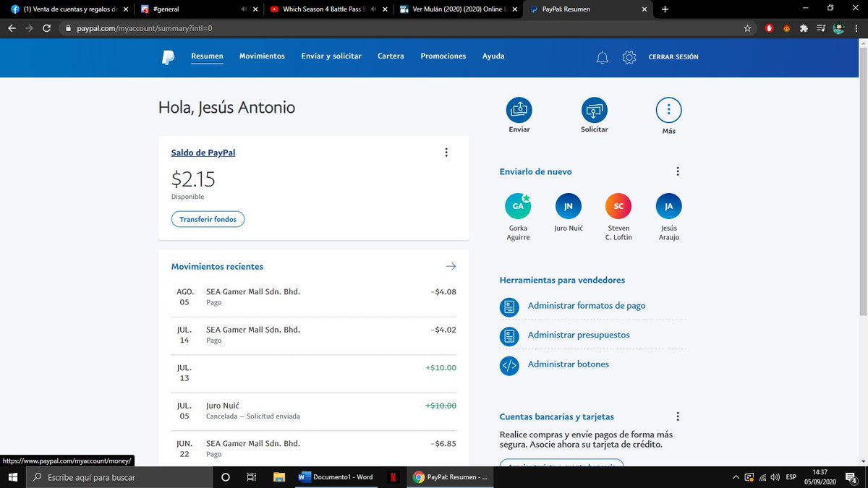Viewport: 868px width, 488px height.
Task: Open the Más round button
Action: tap(669, 111)
